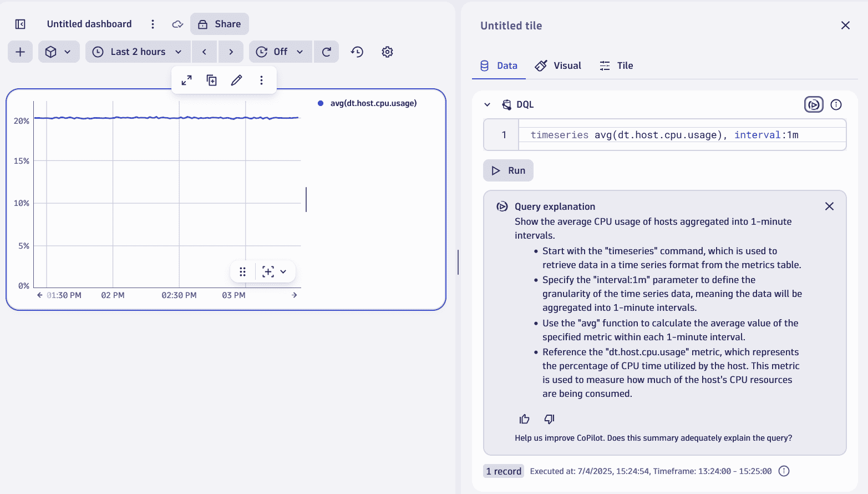Switch to the Tile tab
868x494 pixels.
(x=616, y=65)
